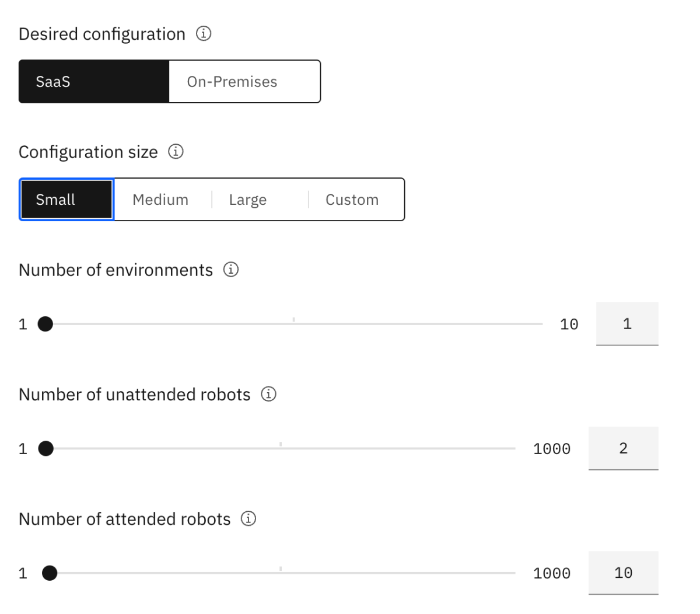Select the unattended robots value field showing 2

pos(624,448)
